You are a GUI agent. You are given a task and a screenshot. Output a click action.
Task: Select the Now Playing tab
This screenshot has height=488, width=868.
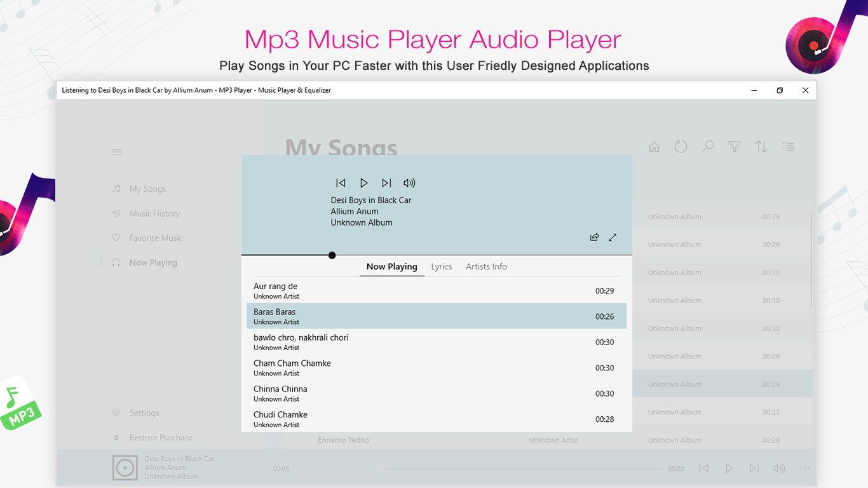click(x=391, y=267)
